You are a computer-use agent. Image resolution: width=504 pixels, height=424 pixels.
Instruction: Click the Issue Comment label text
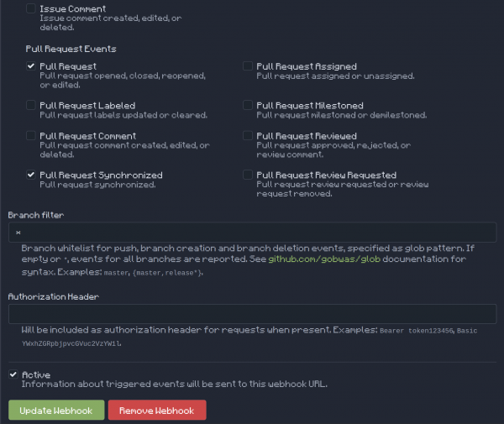pos(73,8)
